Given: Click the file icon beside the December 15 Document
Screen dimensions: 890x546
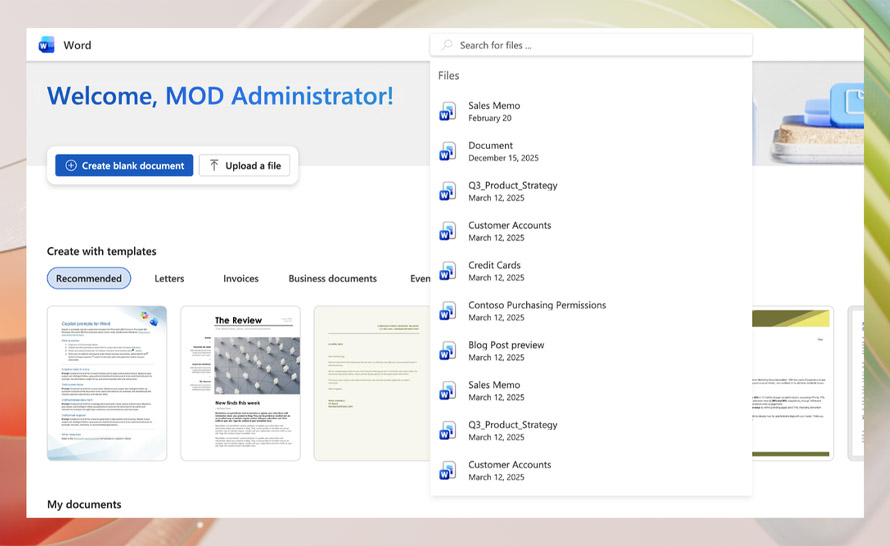Looking at the screenshot, I should coord(448,151).
